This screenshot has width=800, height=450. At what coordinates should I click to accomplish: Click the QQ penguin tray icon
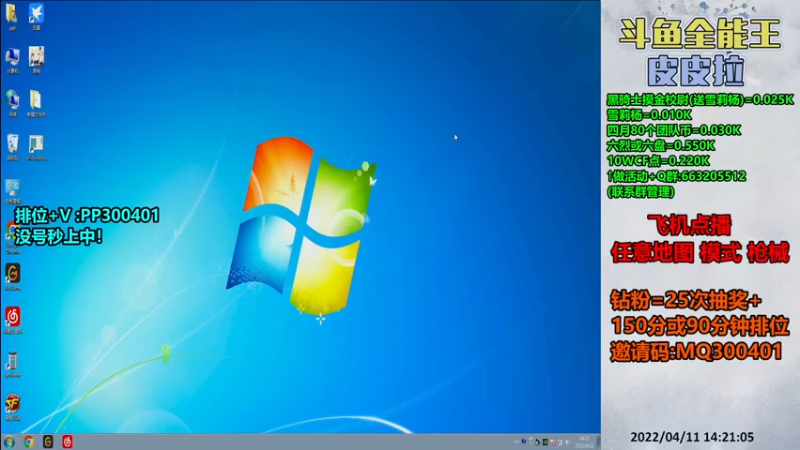click(537, 442)
